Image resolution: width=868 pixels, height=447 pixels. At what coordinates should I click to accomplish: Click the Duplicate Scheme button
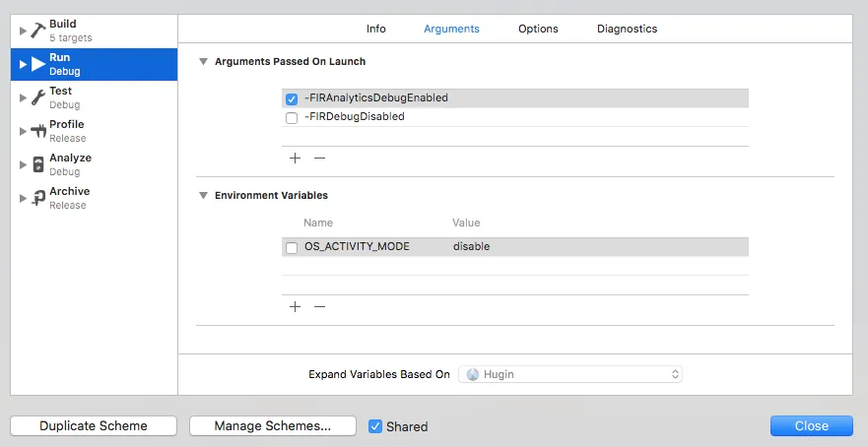[94, 426]
